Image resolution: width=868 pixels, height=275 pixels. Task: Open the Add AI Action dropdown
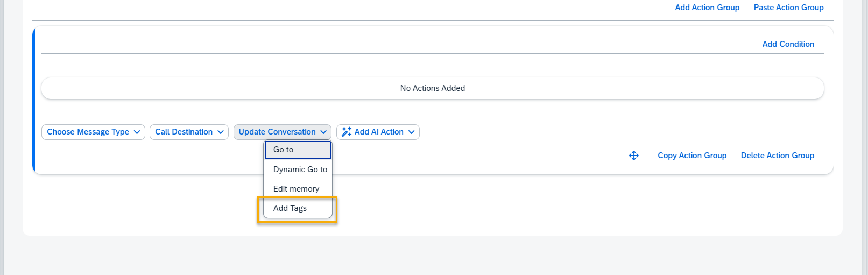(x=378, y=132)
